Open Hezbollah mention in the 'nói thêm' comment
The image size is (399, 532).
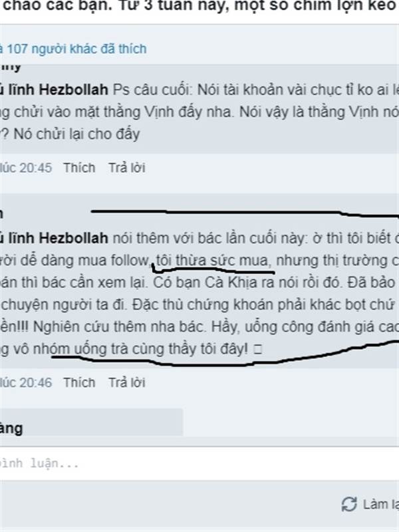[x=54, y=238]
